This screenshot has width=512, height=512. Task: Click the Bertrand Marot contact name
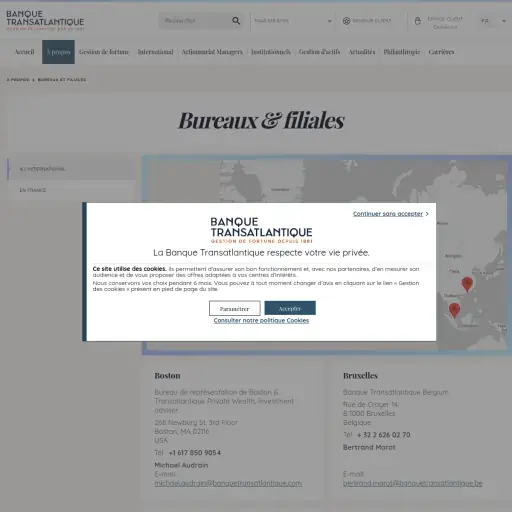[369, 447]
